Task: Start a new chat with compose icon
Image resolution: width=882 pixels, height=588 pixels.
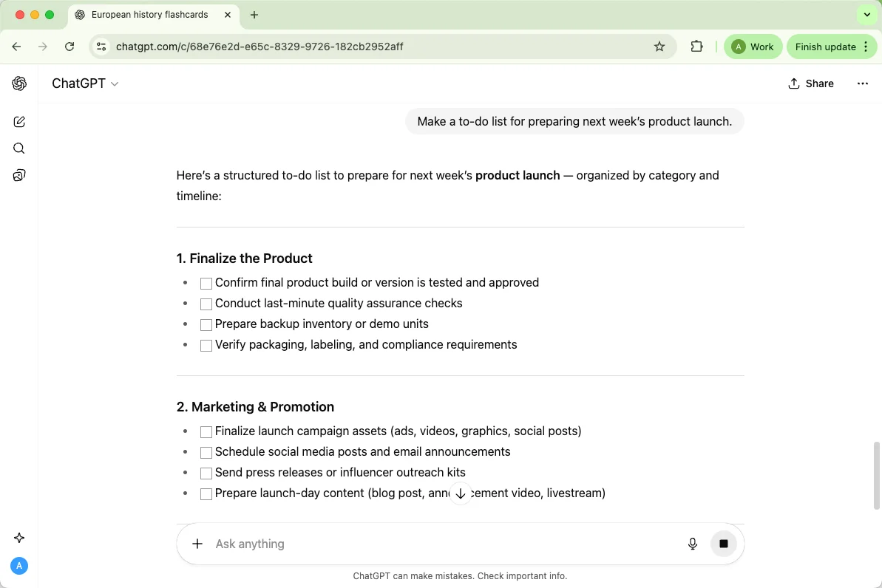Action: point(19,122)
